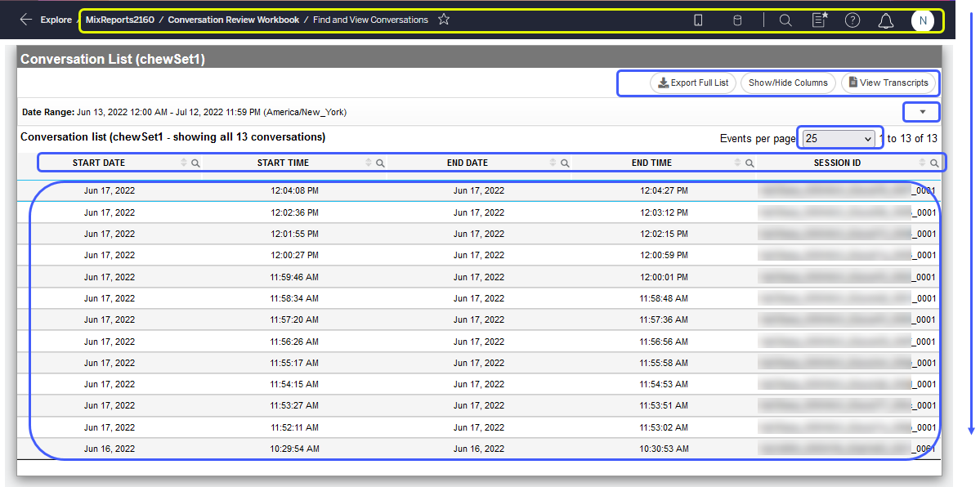
Task: Click the search icon on the SESSION ID column
Action: click(x=934, y=163)
